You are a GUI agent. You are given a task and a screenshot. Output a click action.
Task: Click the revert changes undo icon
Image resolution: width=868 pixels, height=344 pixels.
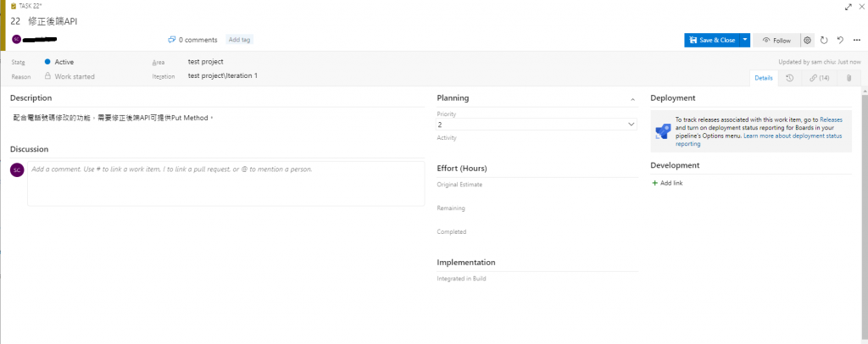pyautogui.click(x=840, y=40)
